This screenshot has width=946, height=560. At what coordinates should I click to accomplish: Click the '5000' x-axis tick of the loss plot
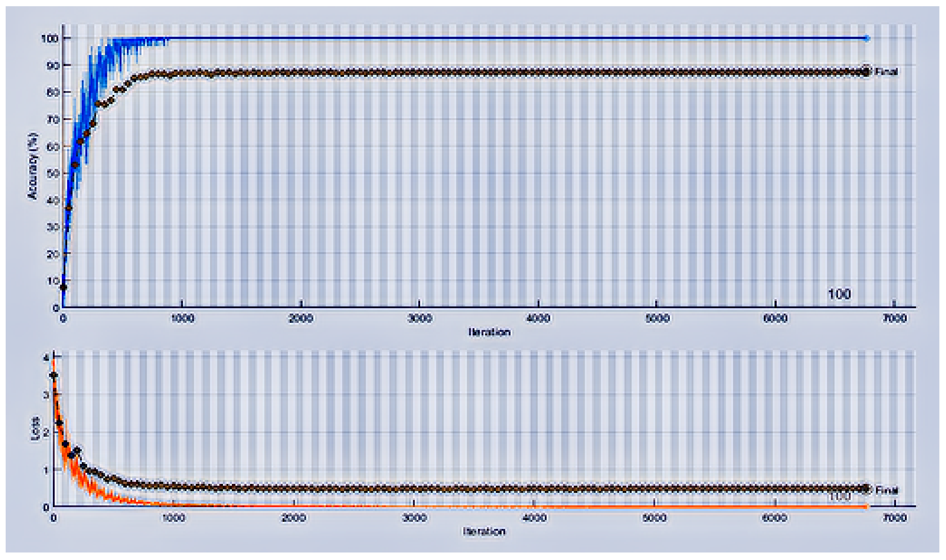pos(654,518)
